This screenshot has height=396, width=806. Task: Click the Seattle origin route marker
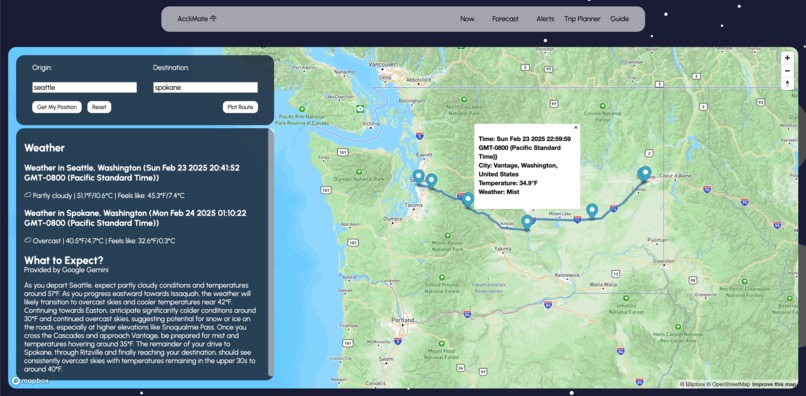point(419,177)
